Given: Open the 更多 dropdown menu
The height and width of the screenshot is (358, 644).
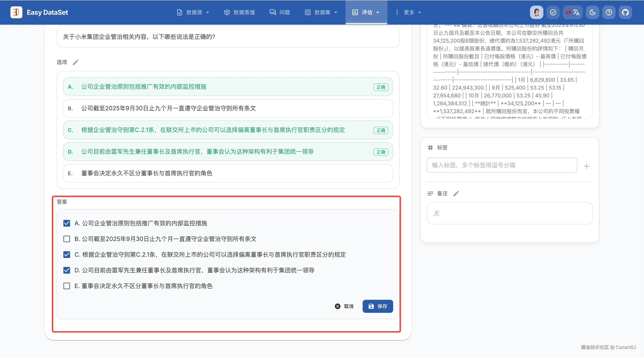Looking at the screenshot, I should (408, 12).
